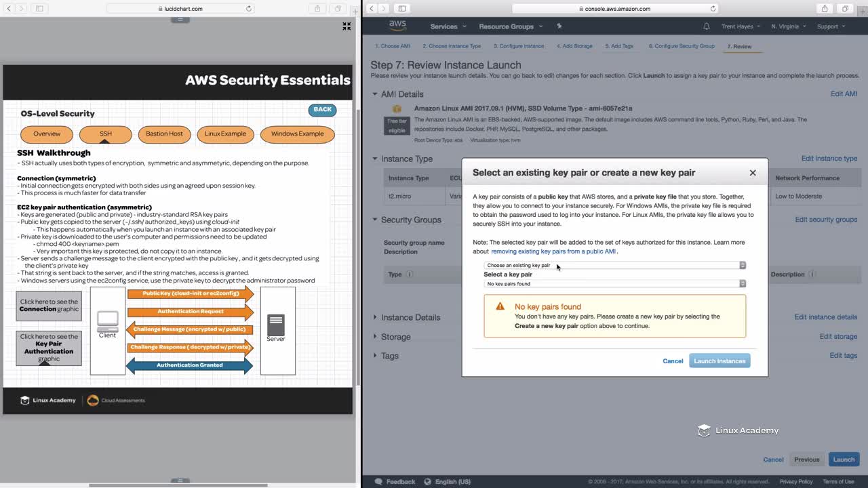The image size is (868, 488).
Task: Collapse the Instance Type section
Action: (375, 159)
